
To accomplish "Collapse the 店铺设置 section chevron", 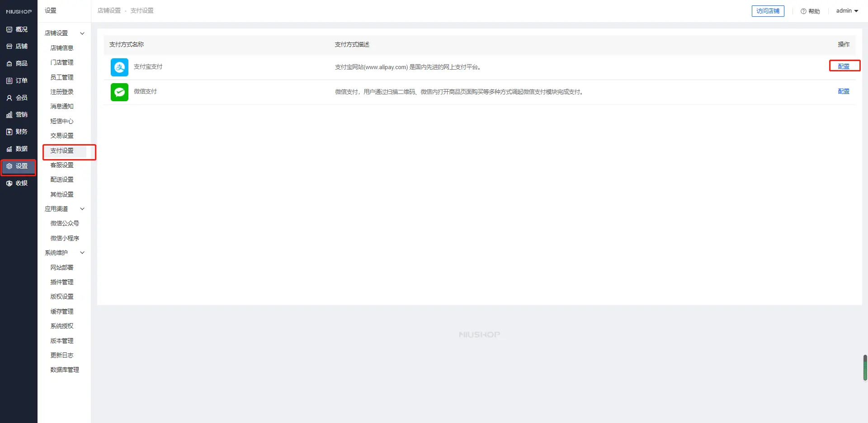I will [82, 33].
